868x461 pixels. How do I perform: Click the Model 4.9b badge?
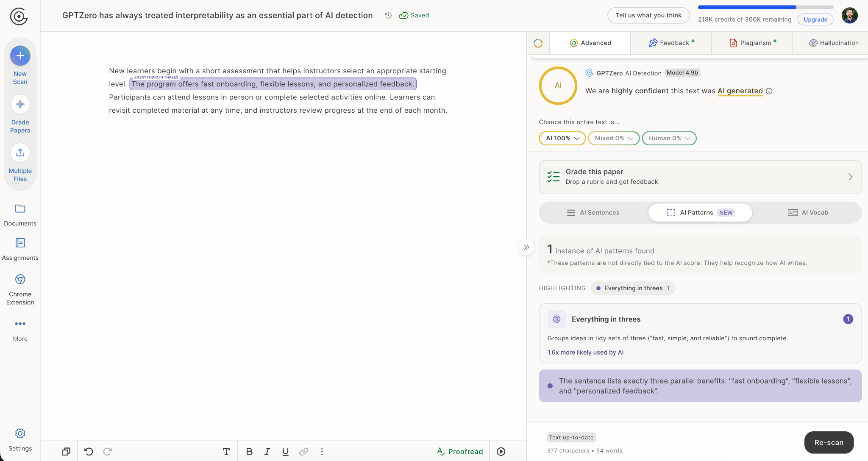(x=682, y=73)
